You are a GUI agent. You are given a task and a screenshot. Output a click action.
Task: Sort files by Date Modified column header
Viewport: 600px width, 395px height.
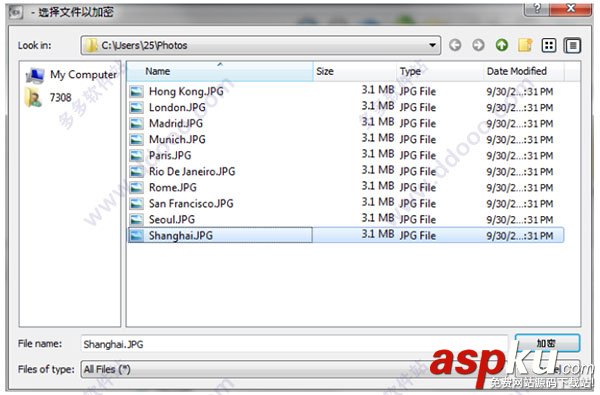(523, 71)
